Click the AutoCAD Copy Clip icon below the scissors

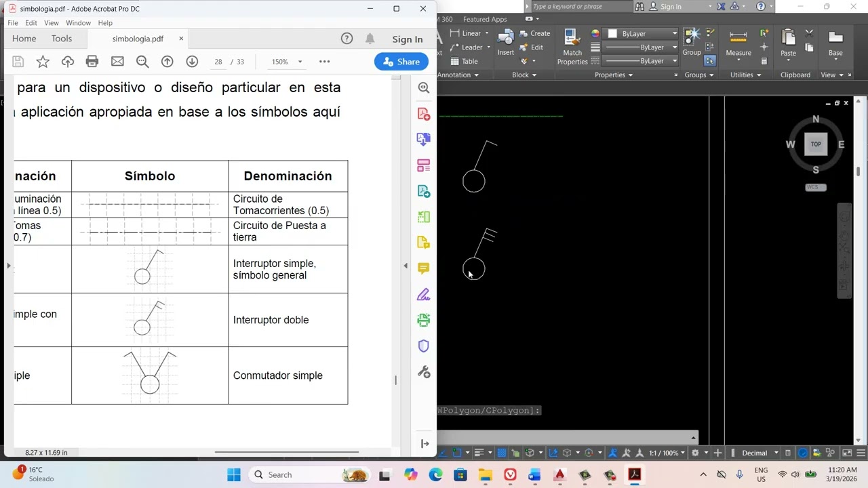[809, 47]
